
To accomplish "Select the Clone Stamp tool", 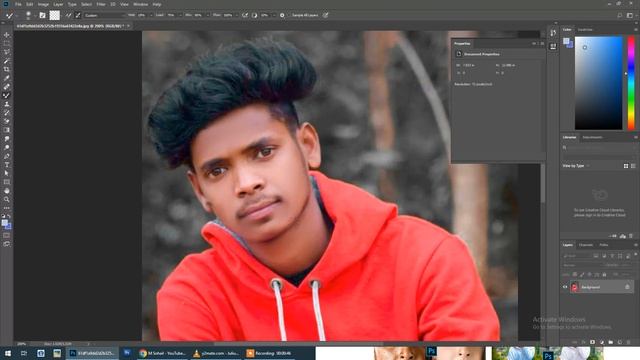I will 7,104.
